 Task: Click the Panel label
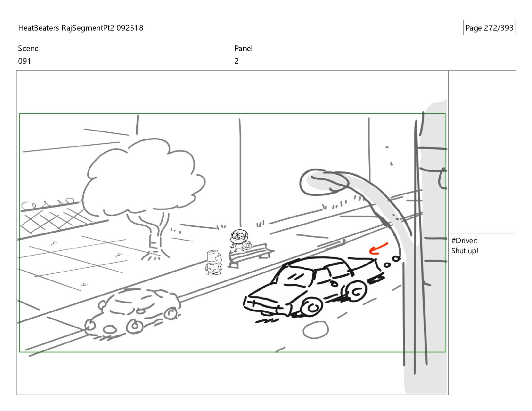pyautogui.click(x=243, y=48)
